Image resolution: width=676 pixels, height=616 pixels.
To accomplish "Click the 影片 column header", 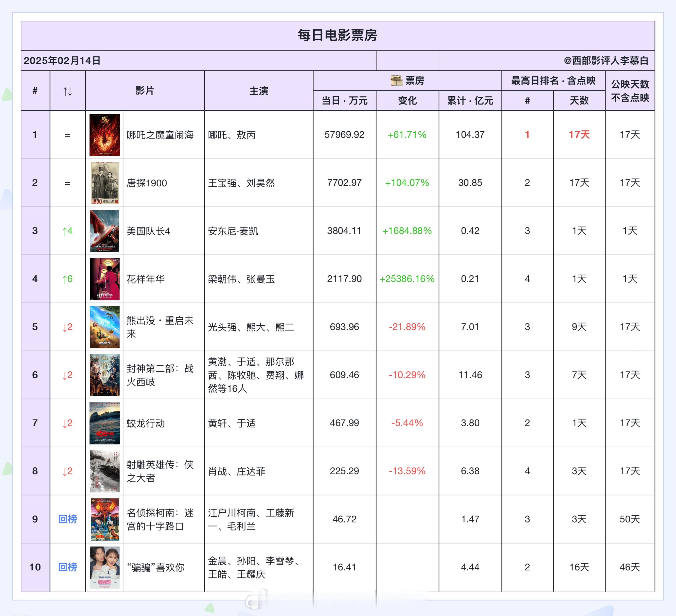I will click(x=144, y=90).
